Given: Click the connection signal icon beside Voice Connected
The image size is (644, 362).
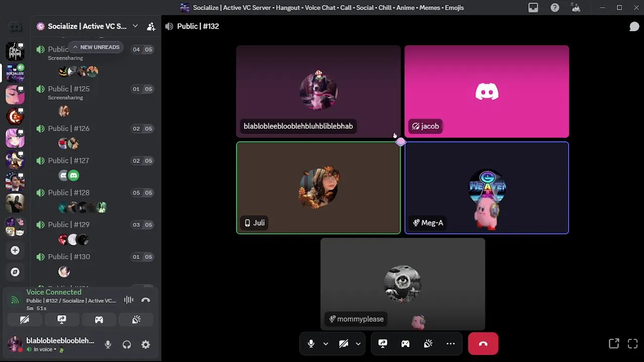Looking at the screenshot, I should (x=15, y=300).
